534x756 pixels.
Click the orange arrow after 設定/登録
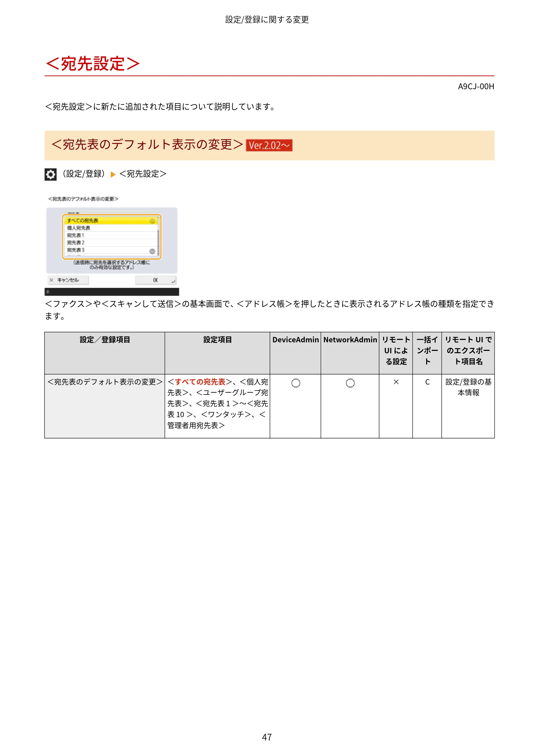click(x=113, y=175)
